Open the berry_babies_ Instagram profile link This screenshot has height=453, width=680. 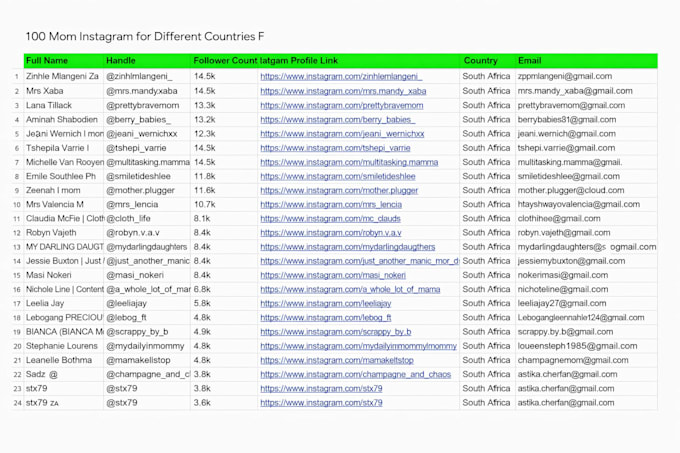pyautogui.click(x=338, y=120)
